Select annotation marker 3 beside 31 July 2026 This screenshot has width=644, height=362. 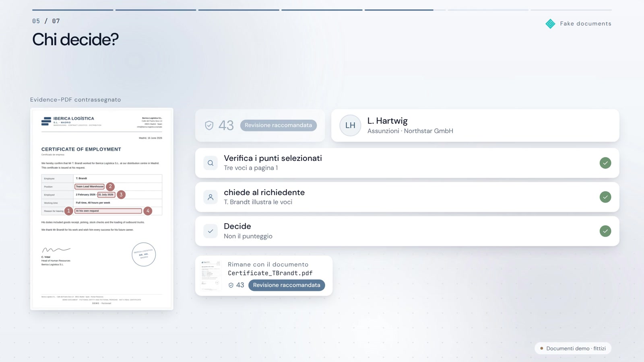121,195
